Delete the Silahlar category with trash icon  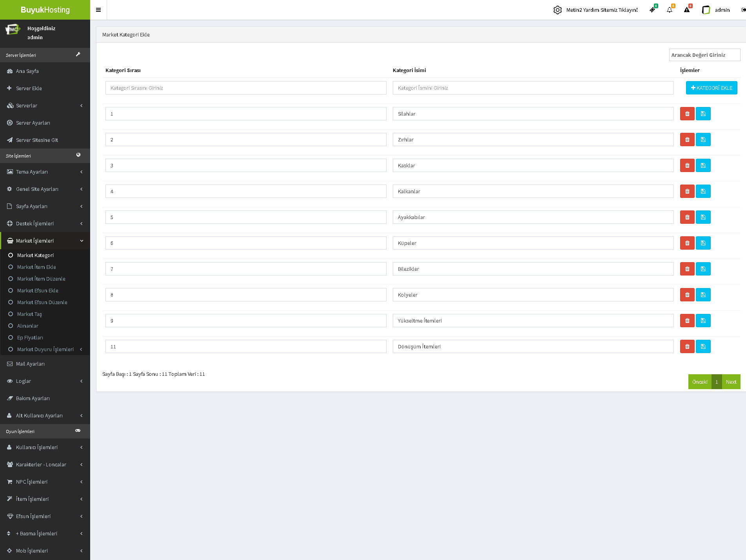tap(687, 114)
